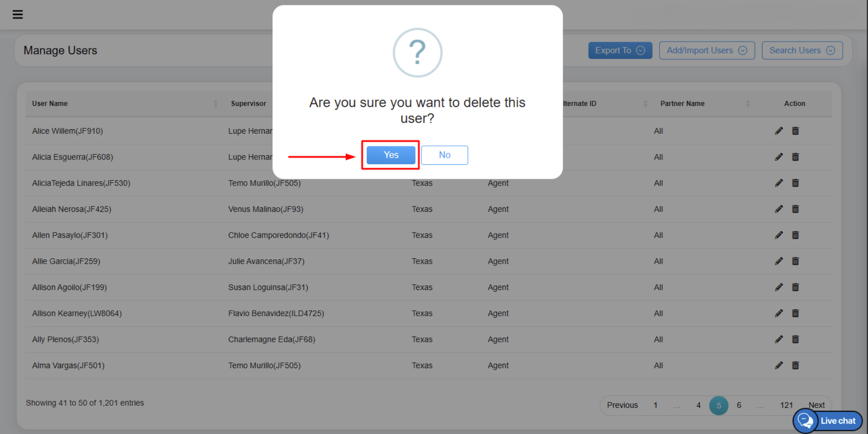Go to the Previous page

click(622, 405)
